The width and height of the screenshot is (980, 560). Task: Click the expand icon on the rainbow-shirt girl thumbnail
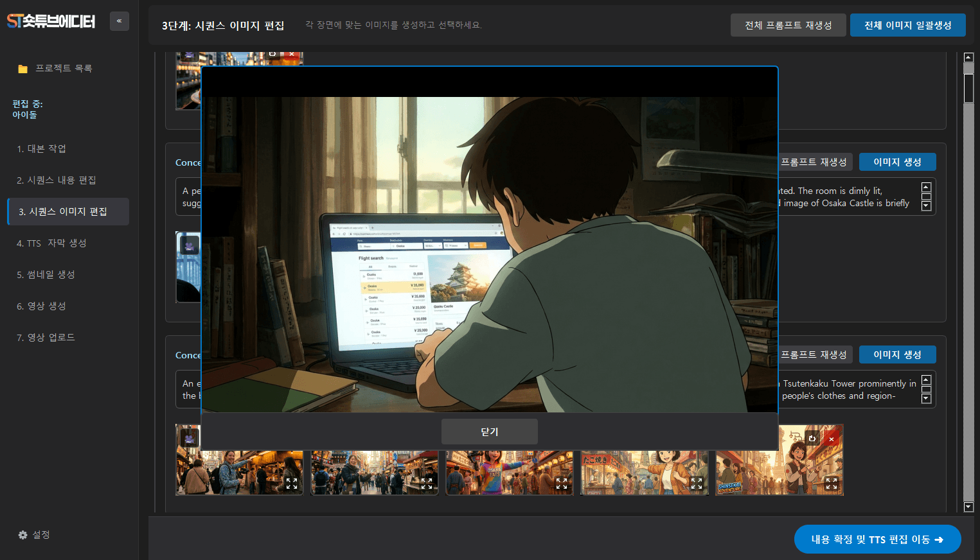click(562, 484)
